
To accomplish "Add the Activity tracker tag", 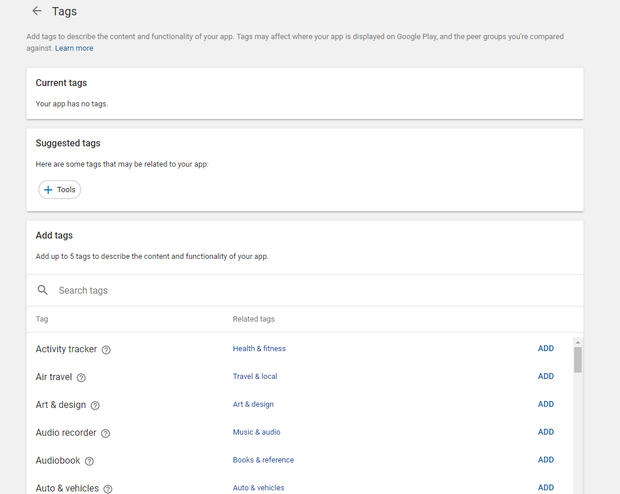I will (545, 349).
